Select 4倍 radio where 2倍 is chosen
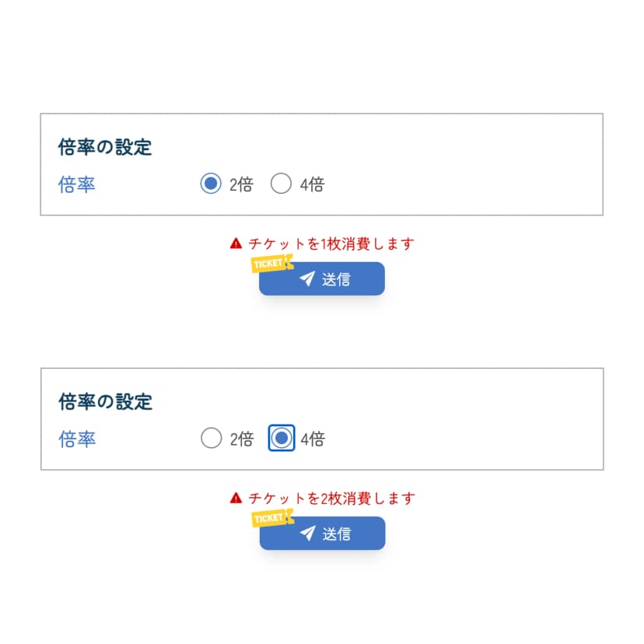The image size is (644, 644). point(281,184)
